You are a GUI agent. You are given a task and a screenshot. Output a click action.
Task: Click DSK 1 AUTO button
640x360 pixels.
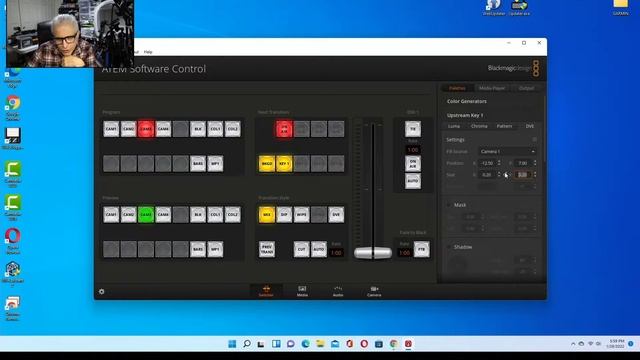[413, 181]
